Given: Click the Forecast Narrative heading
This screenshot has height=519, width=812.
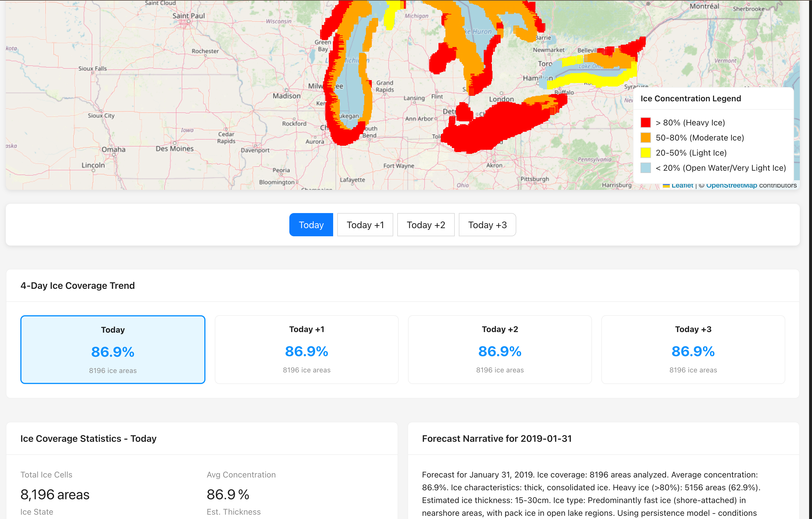Looking at the screenshot, I should [496, 438].
